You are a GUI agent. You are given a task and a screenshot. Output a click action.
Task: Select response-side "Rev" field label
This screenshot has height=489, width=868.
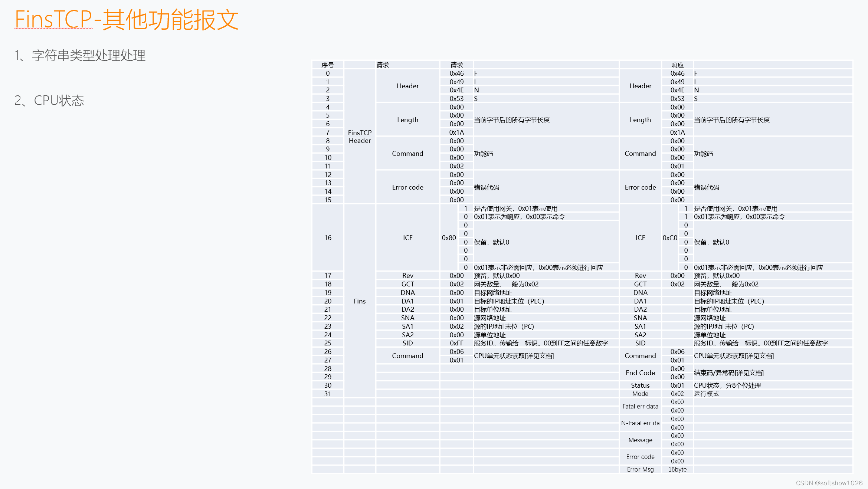[x=640, y=276]
